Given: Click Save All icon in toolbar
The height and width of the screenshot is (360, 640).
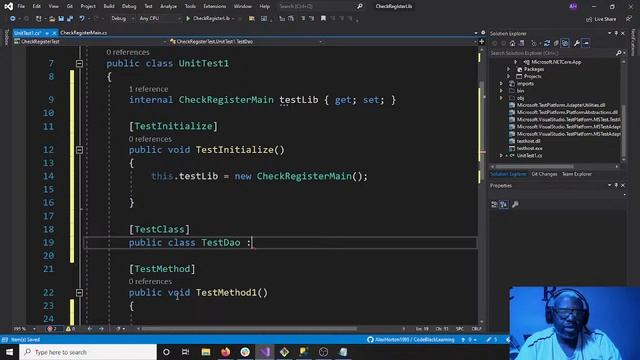Looking at the screenshot, I should point(70,18).
